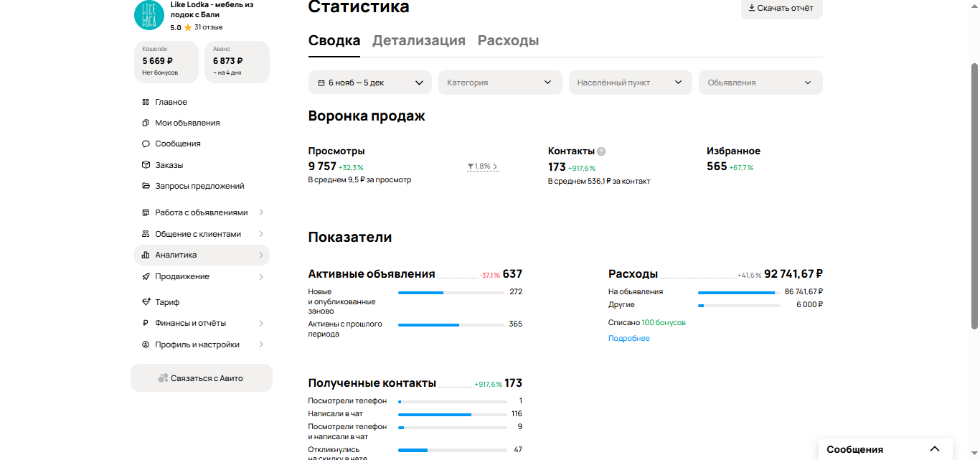Image resolution: width=980 pixels, height=460 pixels.
Task: Click the Другие expenses value 6 000 ₽
Action: pos(809,304)
